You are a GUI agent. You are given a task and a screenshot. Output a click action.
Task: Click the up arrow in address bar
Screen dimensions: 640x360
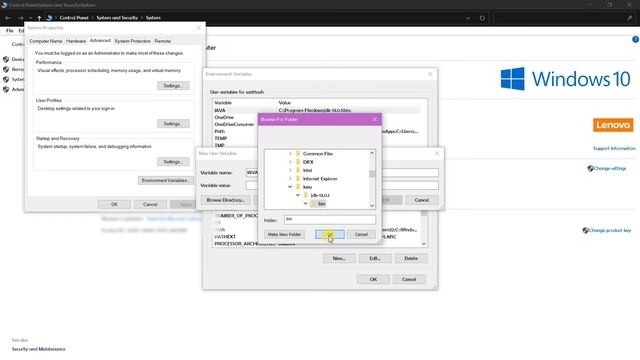(39, 18)
